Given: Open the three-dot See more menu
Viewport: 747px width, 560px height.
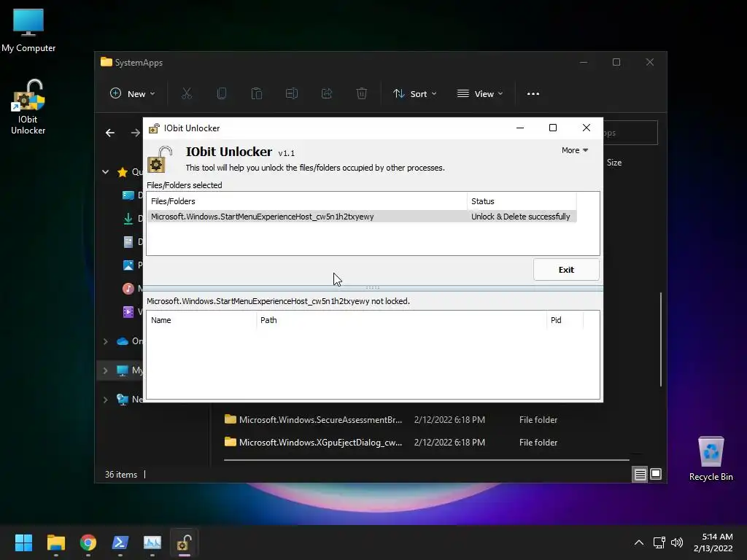Looking at the screenshot, I should [533, 94].
